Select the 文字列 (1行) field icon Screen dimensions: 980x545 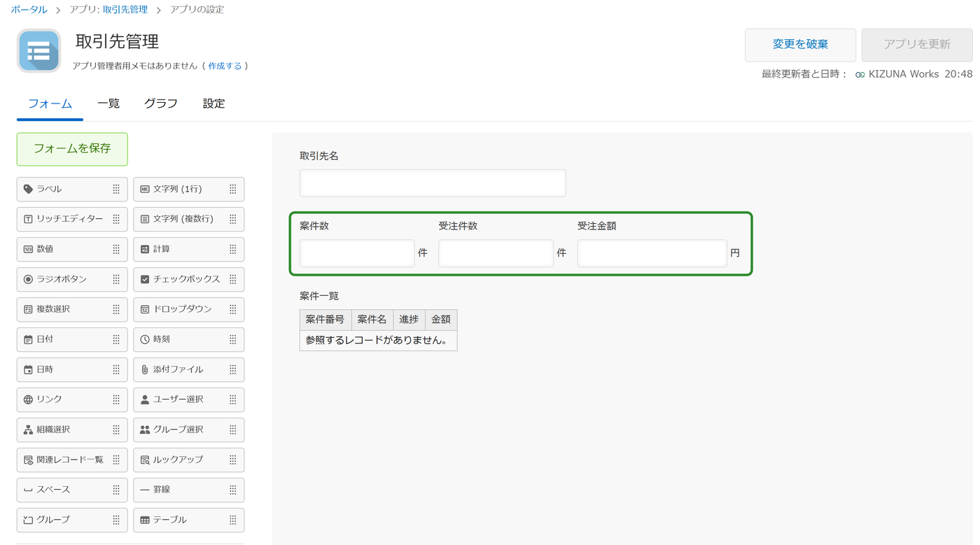[x=145, y=189]
